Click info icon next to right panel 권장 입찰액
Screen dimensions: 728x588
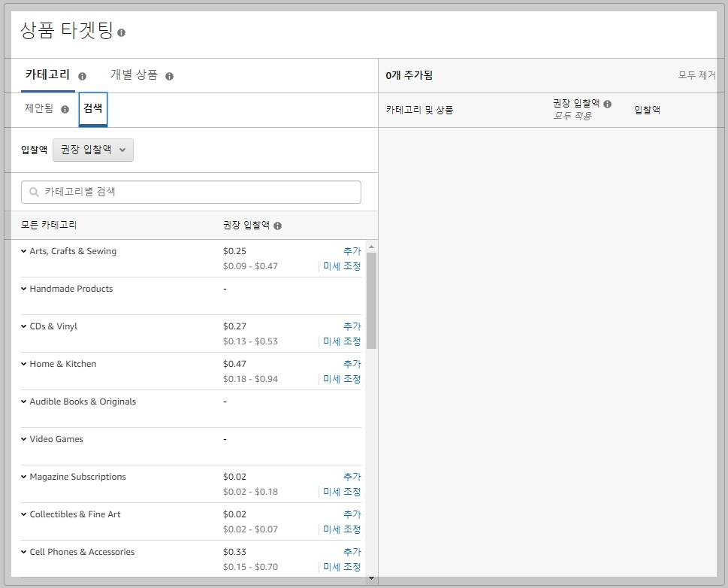coord(607,104)
